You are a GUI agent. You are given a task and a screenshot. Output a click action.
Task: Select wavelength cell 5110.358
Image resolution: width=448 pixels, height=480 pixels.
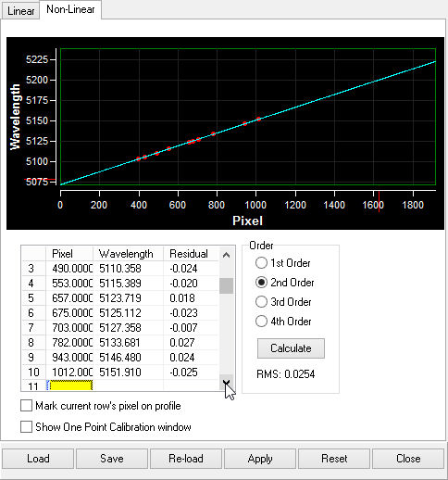pos(128,269)
